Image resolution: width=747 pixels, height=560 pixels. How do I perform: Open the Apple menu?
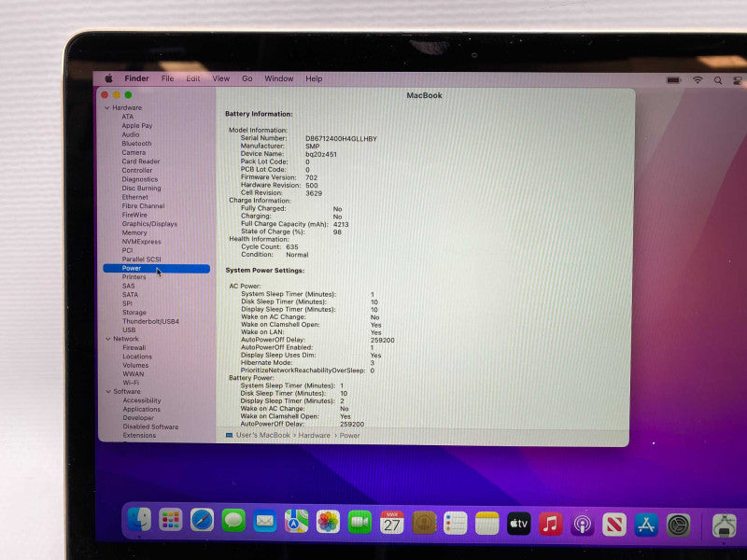(108, 78)
